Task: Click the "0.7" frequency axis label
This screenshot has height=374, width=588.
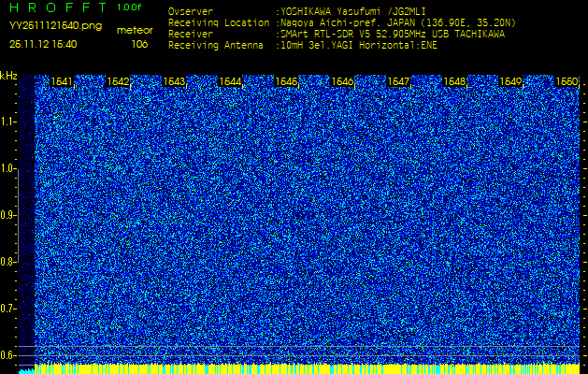Action: [7, 309]
